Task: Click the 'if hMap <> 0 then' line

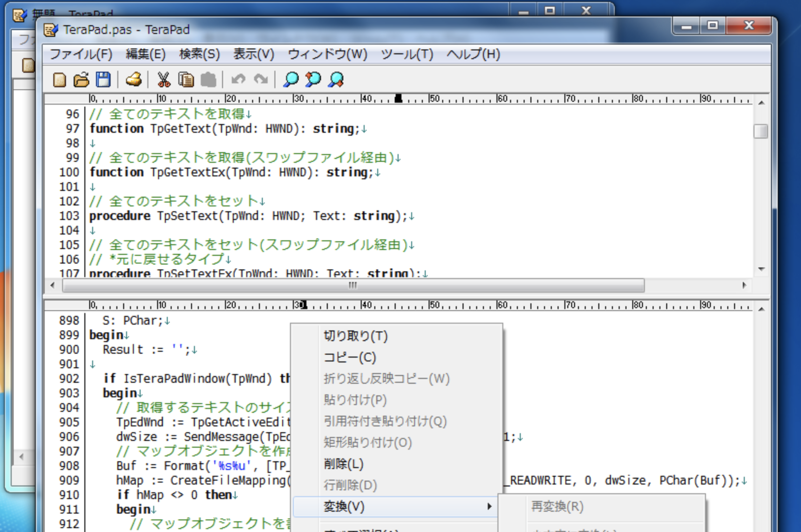Action: (176, 495)
